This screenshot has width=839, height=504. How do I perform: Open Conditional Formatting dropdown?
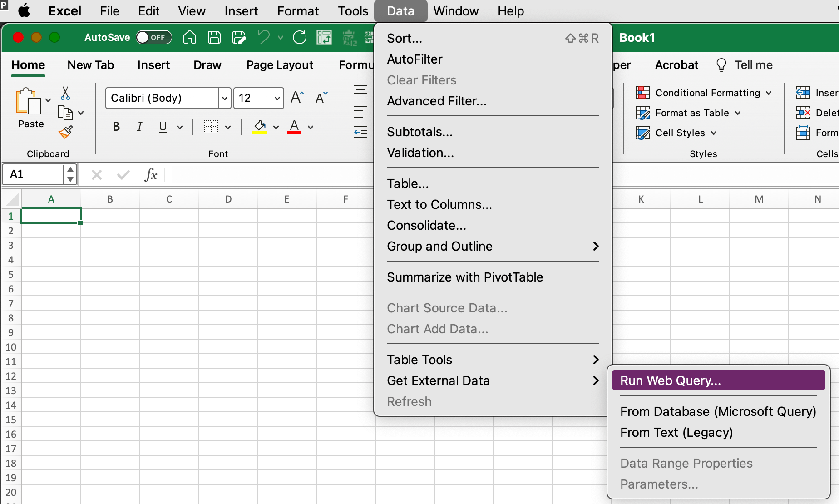click(x=704, y=93)
